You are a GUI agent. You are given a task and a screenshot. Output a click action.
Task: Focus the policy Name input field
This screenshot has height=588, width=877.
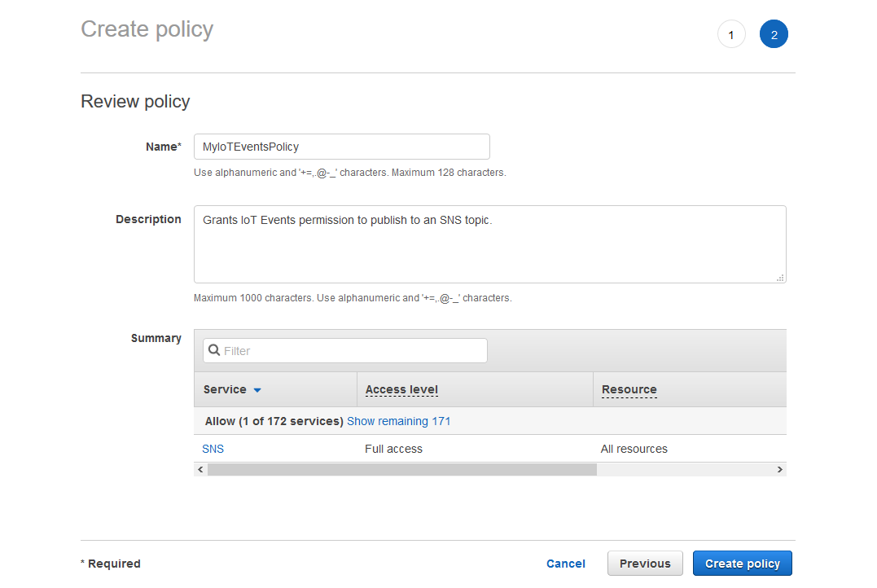pos(342,147)
